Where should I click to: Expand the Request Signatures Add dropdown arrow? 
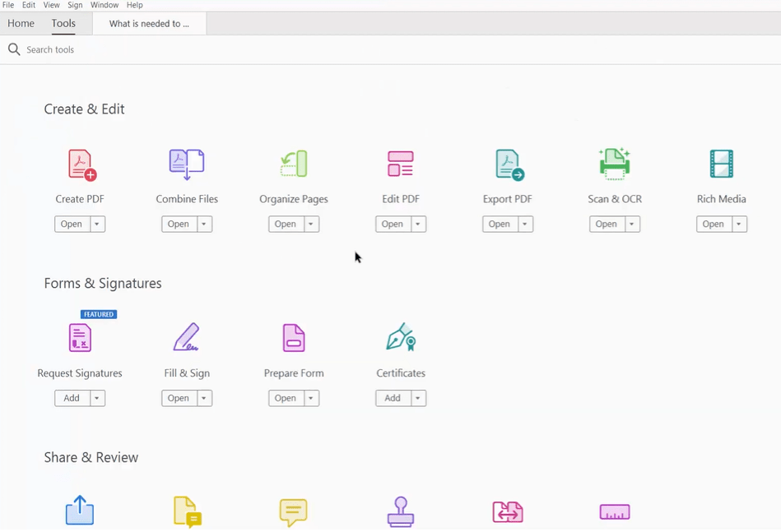[x=97, y=399]
